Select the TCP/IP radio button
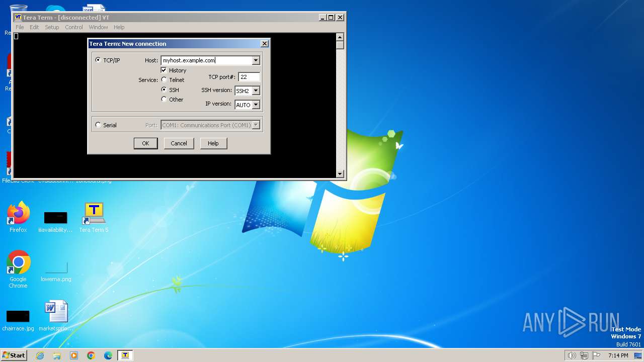Screen dimensions: 644x362 click(98, 60)
